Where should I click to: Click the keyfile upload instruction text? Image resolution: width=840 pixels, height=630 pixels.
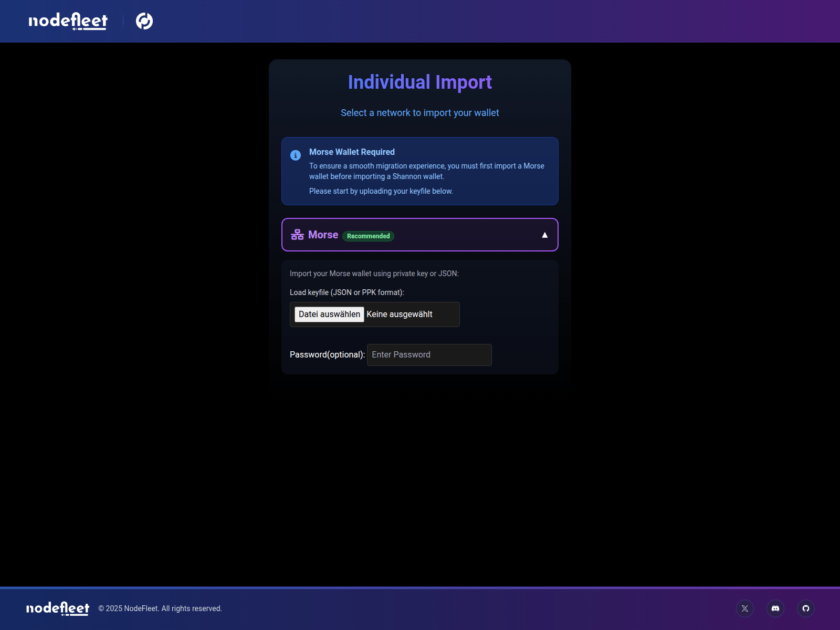pos(346,292)
